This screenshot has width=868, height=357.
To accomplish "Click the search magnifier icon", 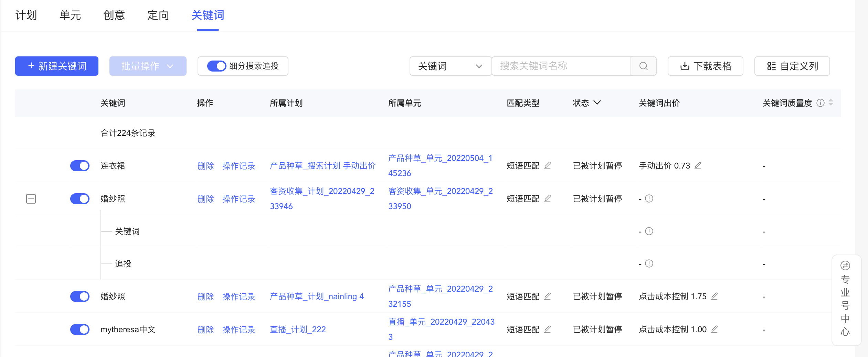I will click(643, 66).
